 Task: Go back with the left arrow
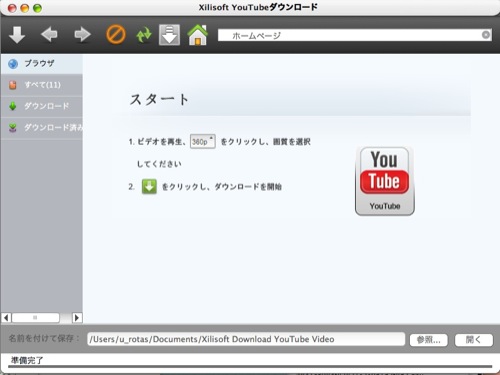tap(49, 34)
